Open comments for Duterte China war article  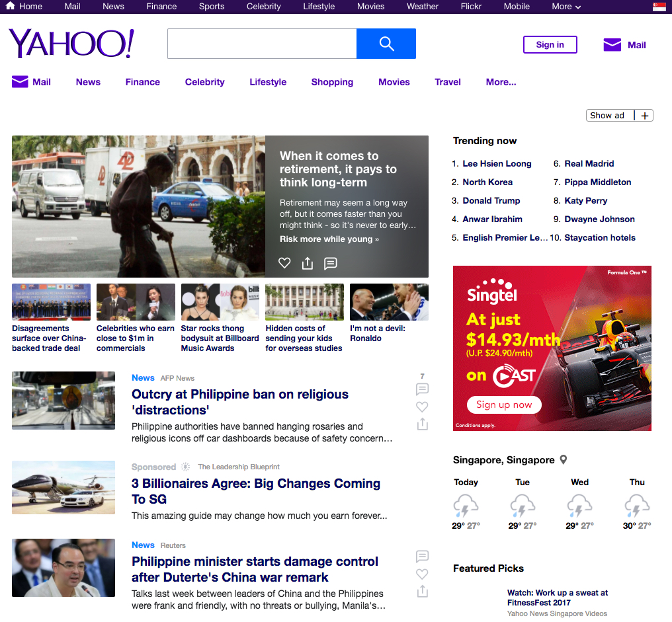(x=422, y=556)
